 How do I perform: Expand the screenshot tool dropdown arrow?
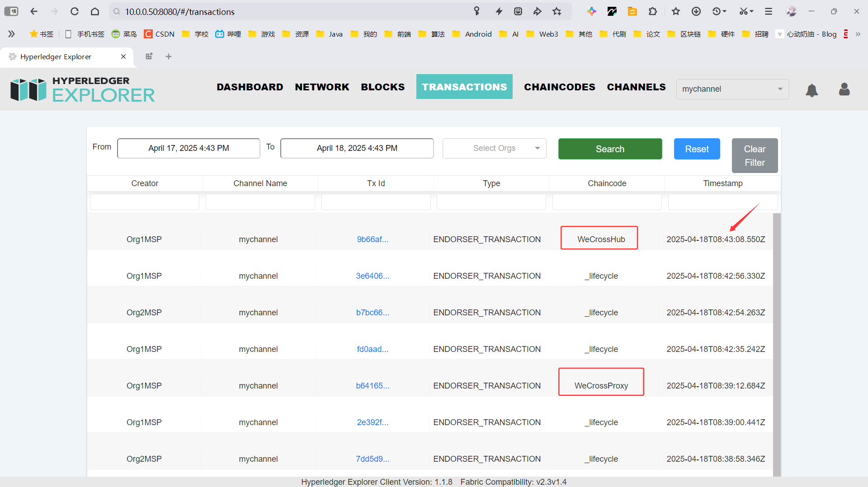pyautogui.click(x=752, y=11)
